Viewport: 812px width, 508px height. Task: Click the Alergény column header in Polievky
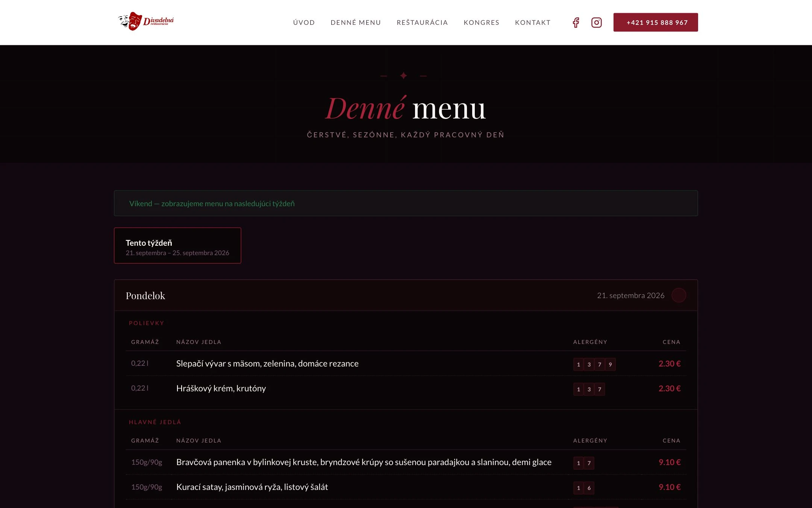(x=590, y=342)
